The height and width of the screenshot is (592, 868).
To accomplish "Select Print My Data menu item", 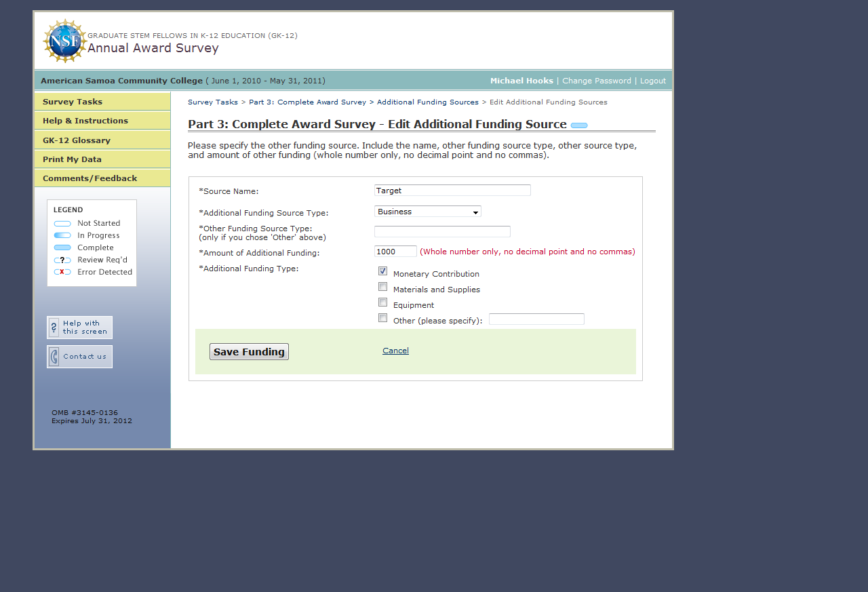I will pyautogui.click(x=102, y=159).
